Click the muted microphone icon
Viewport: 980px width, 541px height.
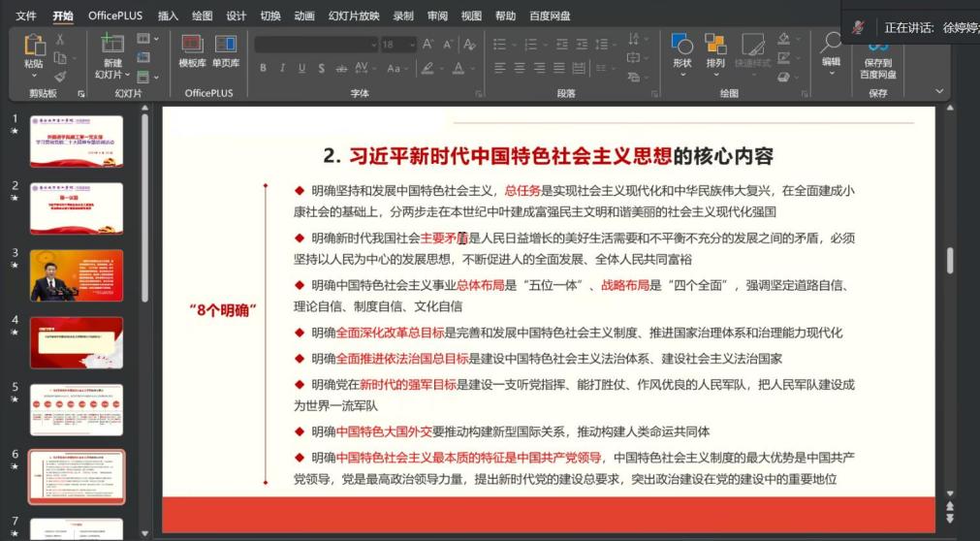click(x=858, y=27)
